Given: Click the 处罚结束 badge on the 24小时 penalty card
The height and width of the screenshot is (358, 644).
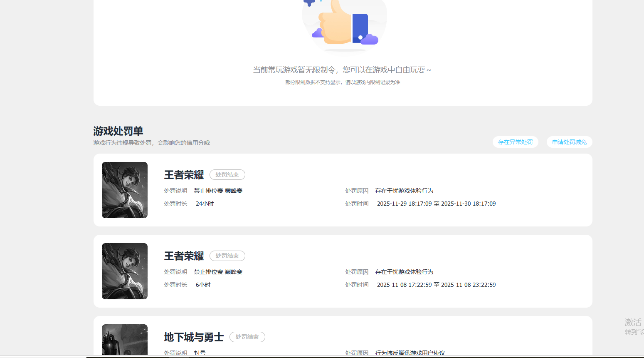Looking at the screenshot, I should point(227,174).
